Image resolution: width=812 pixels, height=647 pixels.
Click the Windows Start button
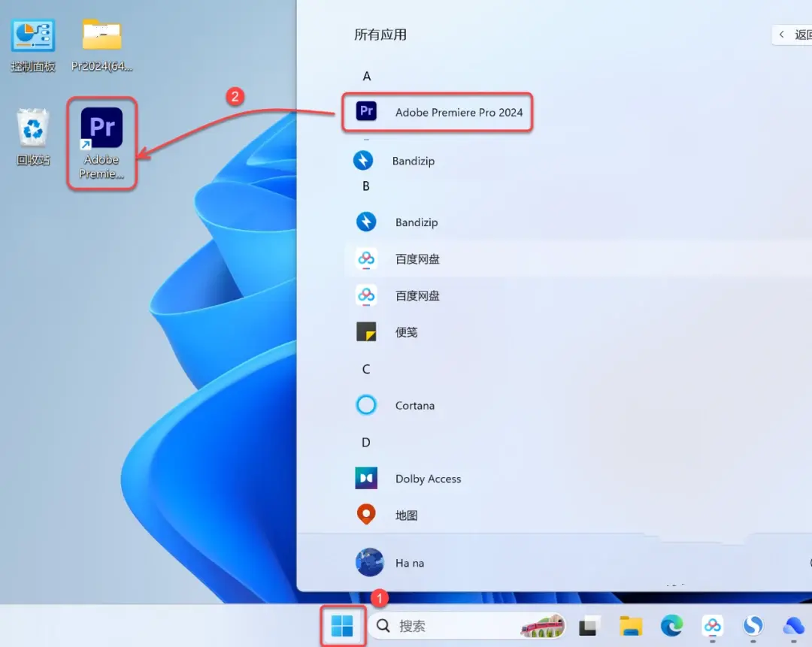342,626
